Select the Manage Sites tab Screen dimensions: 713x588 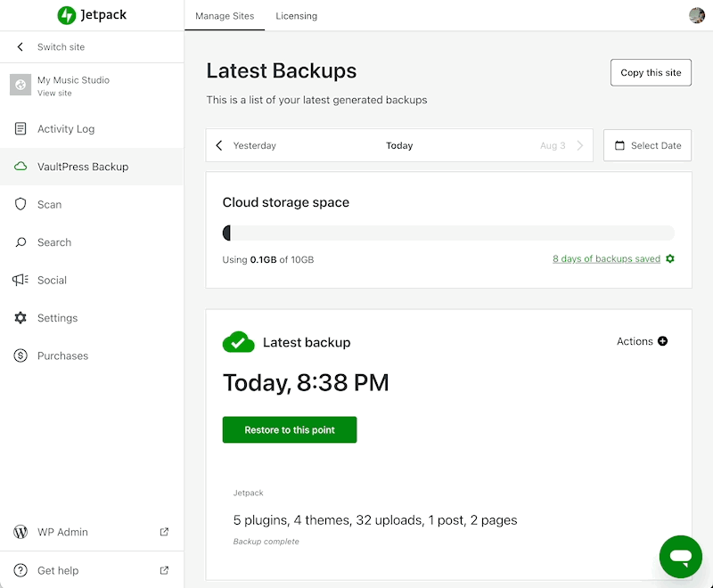click(x=225, y=16)
